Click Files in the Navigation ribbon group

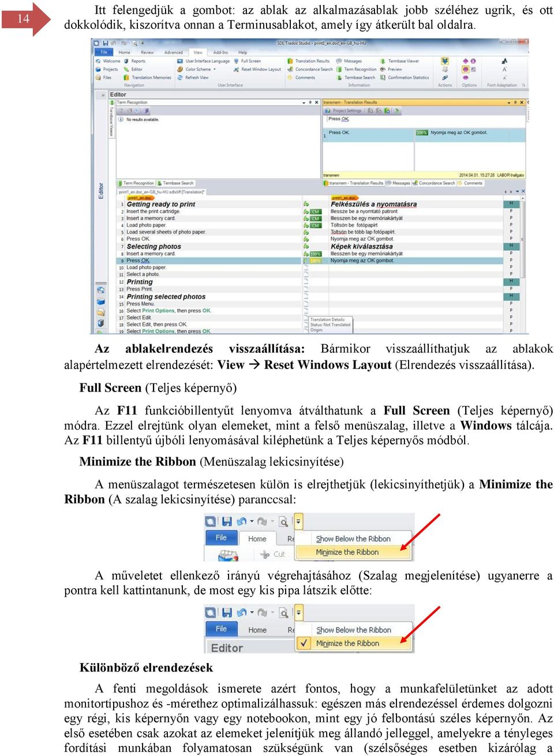coord(104,77)
